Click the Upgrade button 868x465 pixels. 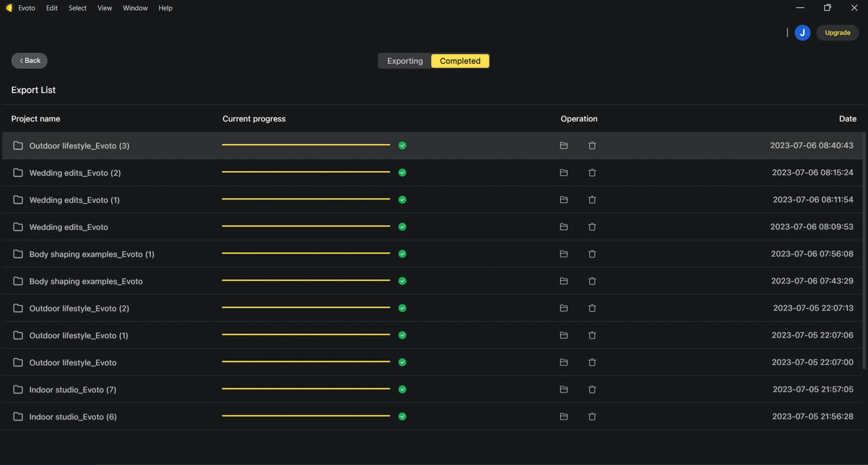(x=837, y=33)
